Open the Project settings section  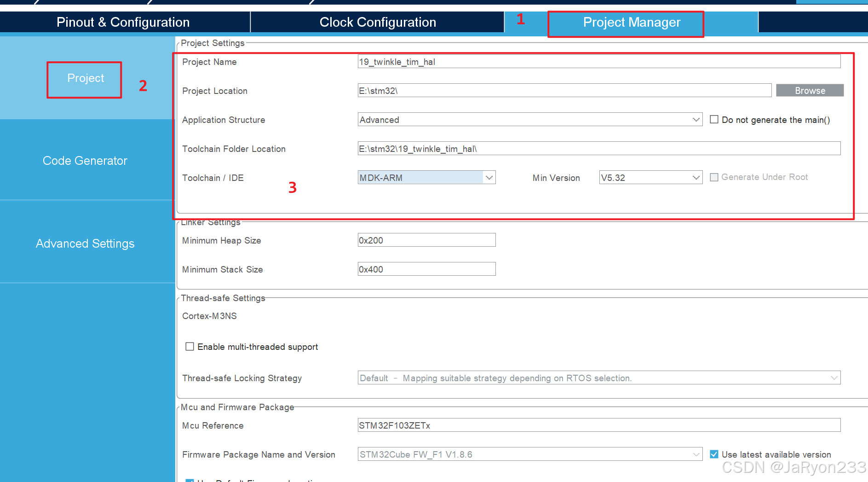pyautogui.click(x=86, y=78)
